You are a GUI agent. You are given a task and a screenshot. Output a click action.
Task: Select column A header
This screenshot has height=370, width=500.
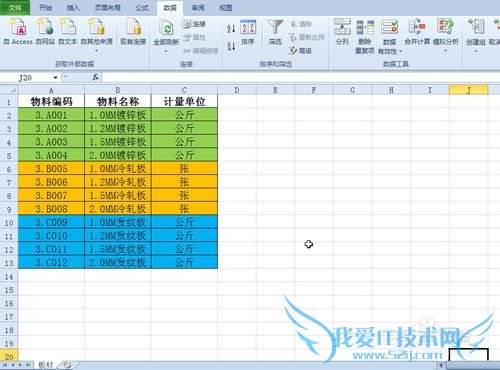[51, 90]
